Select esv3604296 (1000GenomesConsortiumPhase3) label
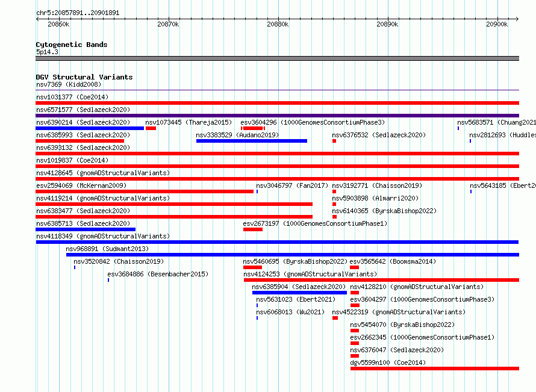 tap(313, 122)
